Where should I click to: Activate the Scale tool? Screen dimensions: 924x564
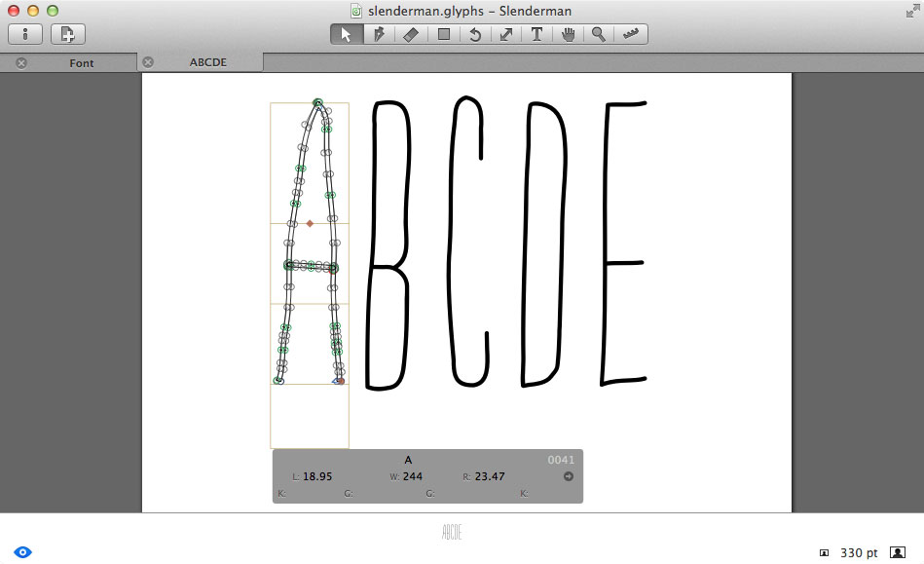click(x=506, y=34)
